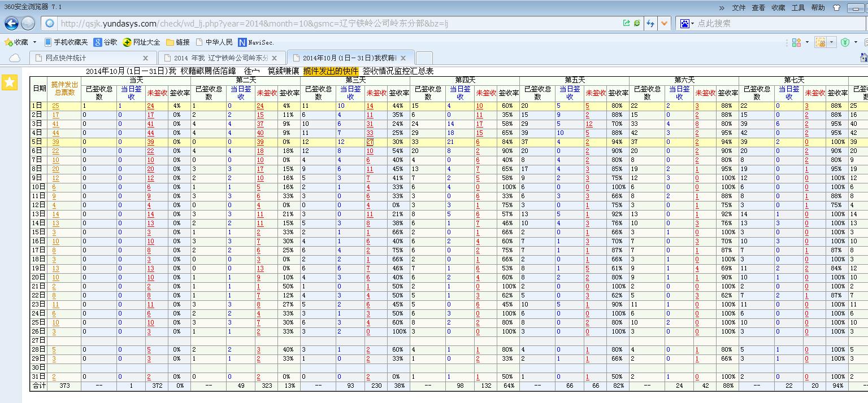This screenshot has height=403, width=868.
Task: Expand the extensions grid dropdown arrow
Action: point(806,42)
